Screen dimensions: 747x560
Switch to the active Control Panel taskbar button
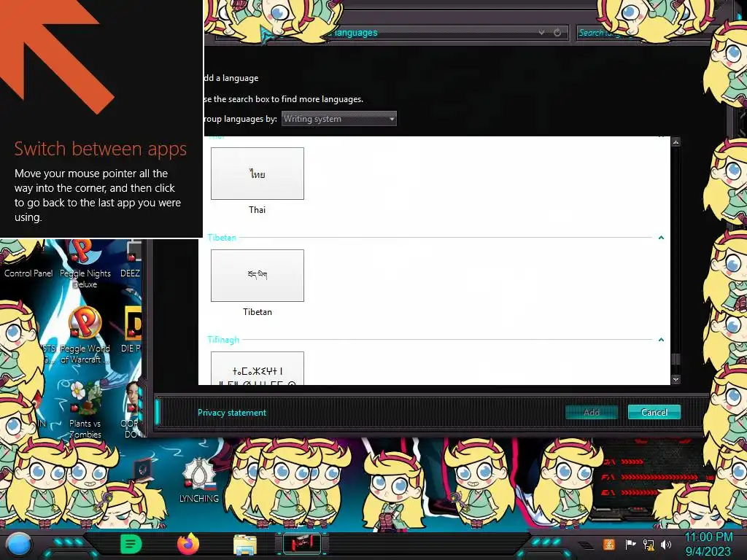click(x=302, y=543)
